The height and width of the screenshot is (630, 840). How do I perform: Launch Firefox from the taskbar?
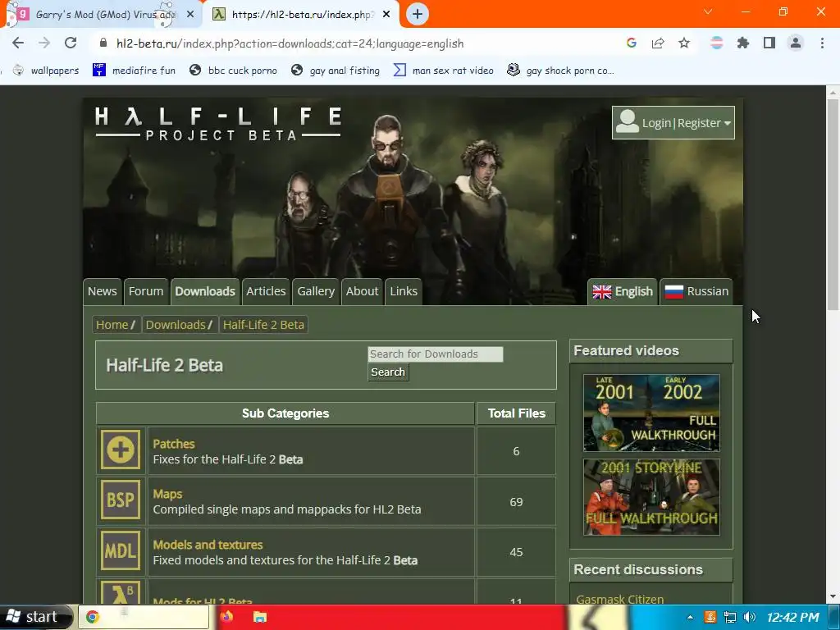tap(226, 617)
